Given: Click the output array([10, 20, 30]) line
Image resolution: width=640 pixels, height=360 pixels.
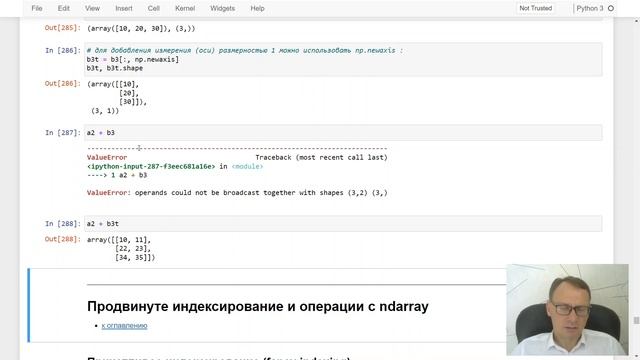Looking at the screenshot, I should [141, 29].
